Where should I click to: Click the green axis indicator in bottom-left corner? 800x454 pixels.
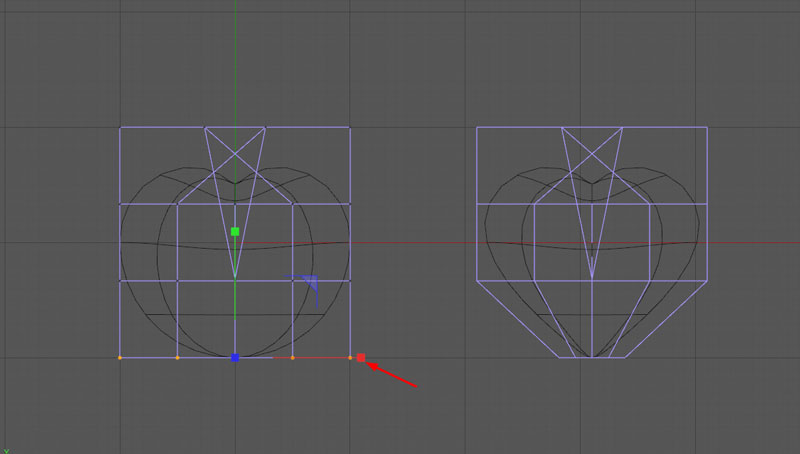coord(6,450)
